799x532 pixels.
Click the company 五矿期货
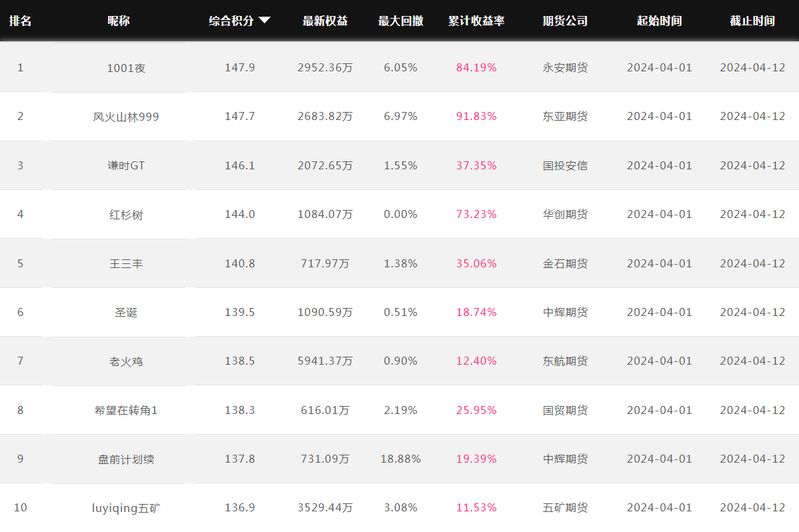click(x=565, y=507)
